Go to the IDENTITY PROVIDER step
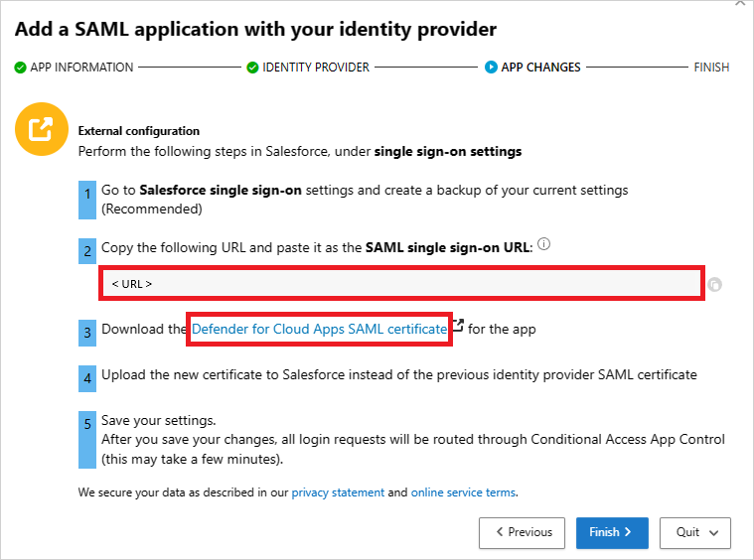The height and width of the screenshot is (560, 754). 316,68
